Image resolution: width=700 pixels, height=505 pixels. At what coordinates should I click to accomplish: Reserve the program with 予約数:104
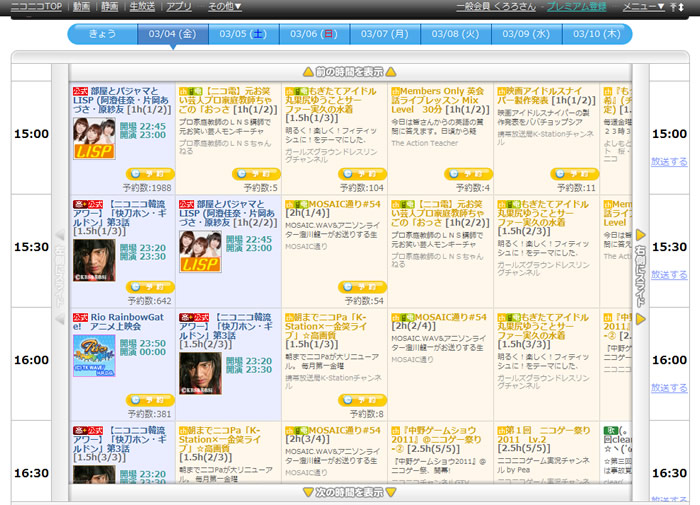click(x=362, y=174)
